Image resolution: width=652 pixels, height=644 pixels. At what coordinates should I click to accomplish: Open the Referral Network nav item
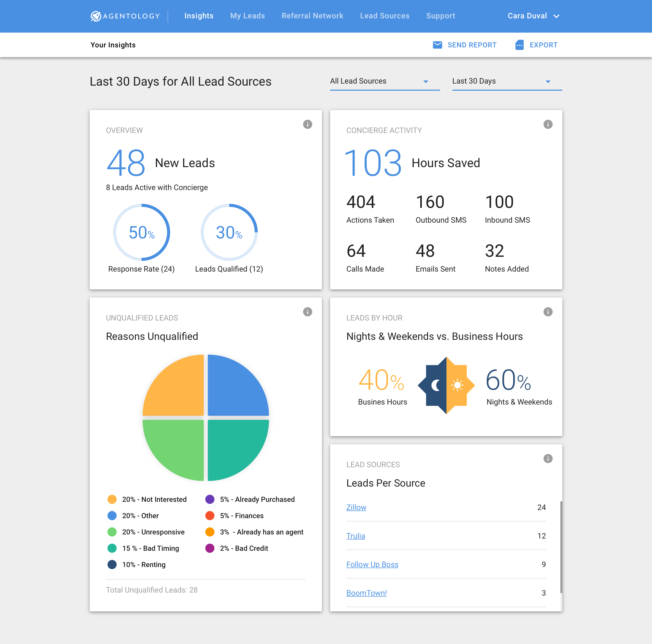[312, 16]
